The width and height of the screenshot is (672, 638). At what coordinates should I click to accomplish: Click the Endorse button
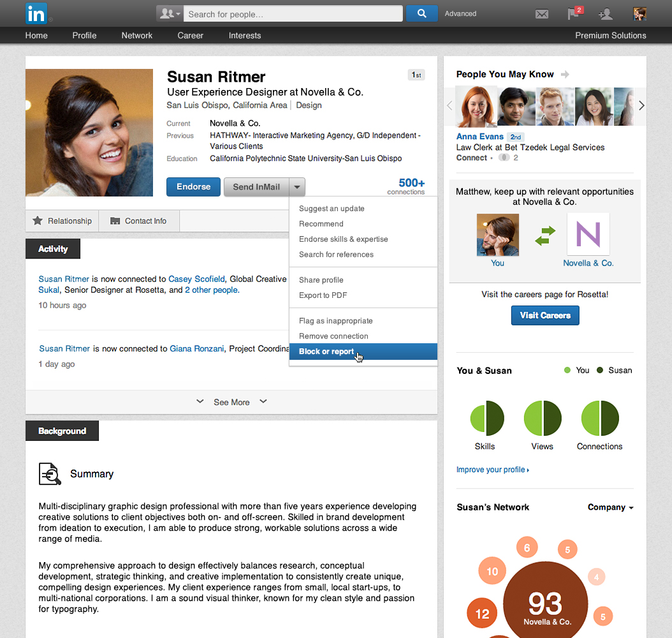click(193, 187)
